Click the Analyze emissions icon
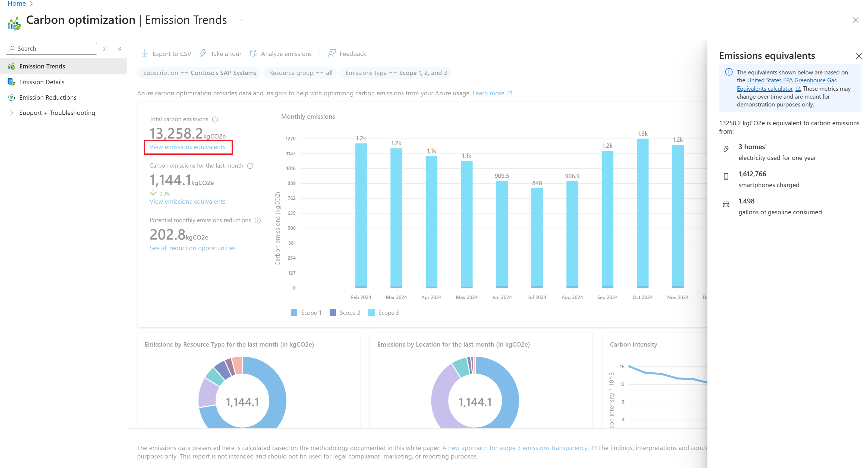The image size is (868, 468). coord(254,54)
